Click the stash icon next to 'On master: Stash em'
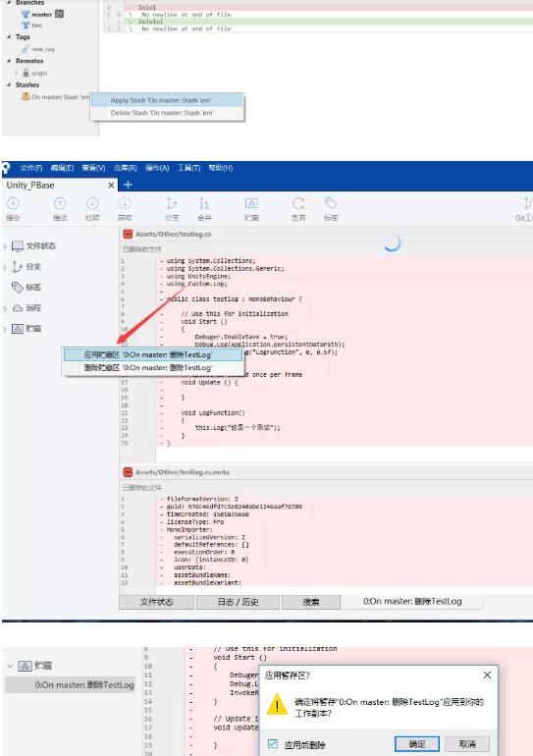The image size is (533, 756). pos(26,96)
